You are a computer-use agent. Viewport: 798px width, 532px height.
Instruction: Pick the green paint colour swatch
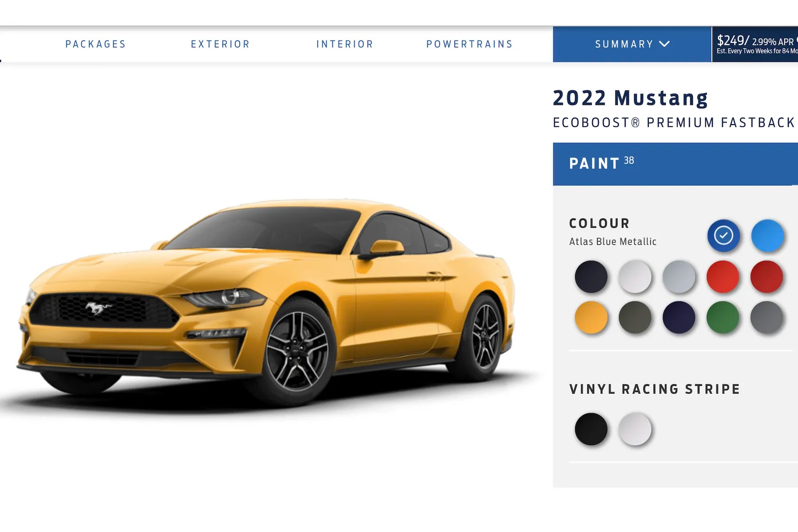coord(723,317)
